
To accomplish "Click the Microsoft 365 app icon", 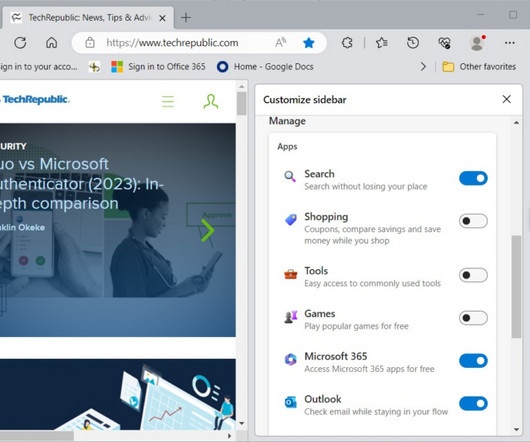I will pos(290,360).
